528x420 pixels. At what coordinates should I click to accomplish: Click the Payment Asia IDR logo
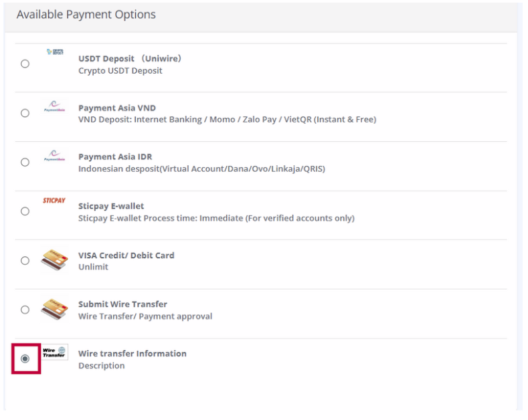[54, 156]
